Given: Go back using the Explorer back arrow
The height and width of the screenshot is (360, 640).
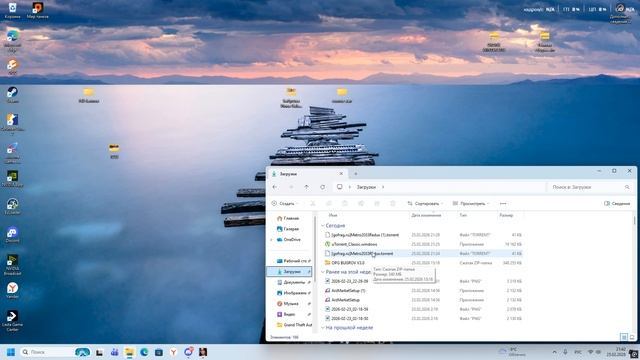Looking at the screenshot, I should click(275, 187).
